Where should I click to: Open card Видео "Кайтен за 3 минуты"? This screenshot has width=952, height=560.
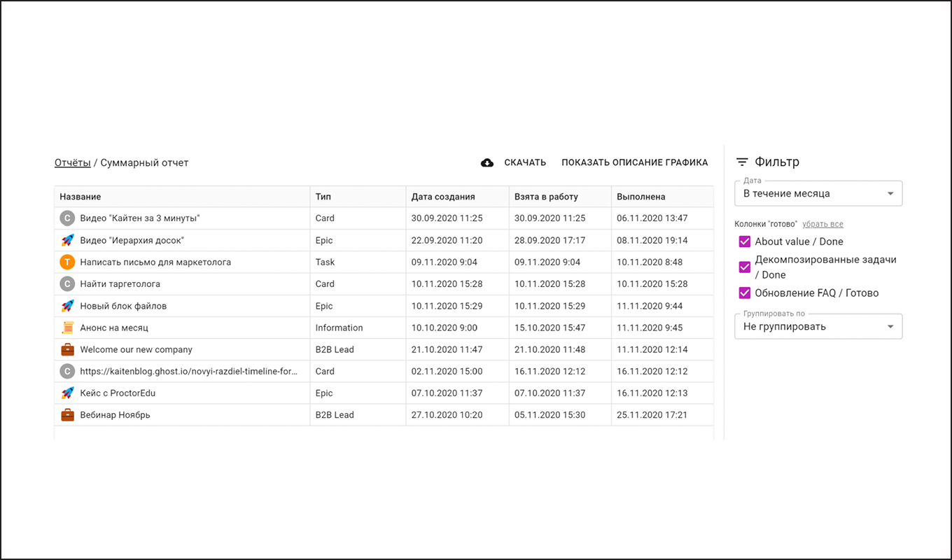(x=140, y=218)
